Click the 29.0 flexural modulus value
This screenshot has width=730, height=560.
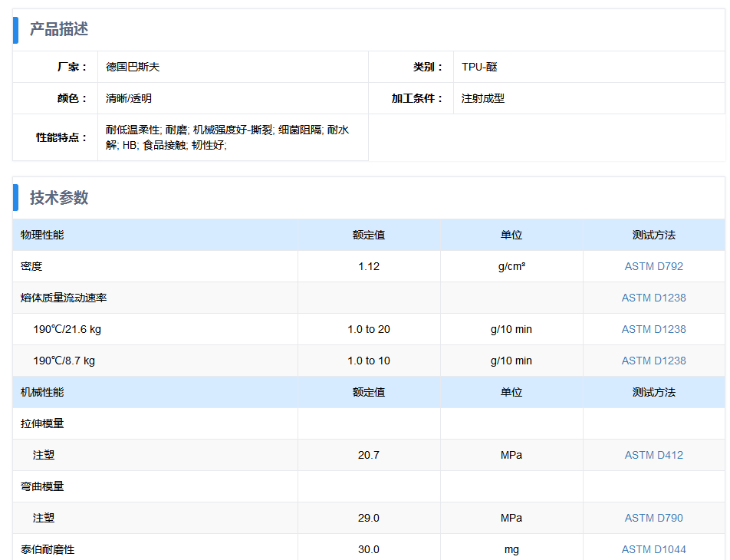coord(369,518)
